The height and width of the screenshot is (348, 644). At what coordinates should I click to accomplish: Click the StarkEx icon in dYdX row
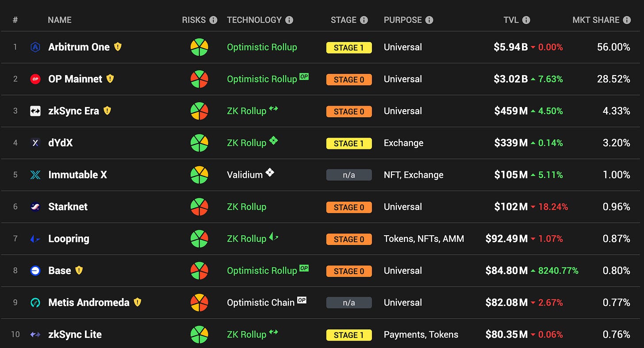coord(273,140)
